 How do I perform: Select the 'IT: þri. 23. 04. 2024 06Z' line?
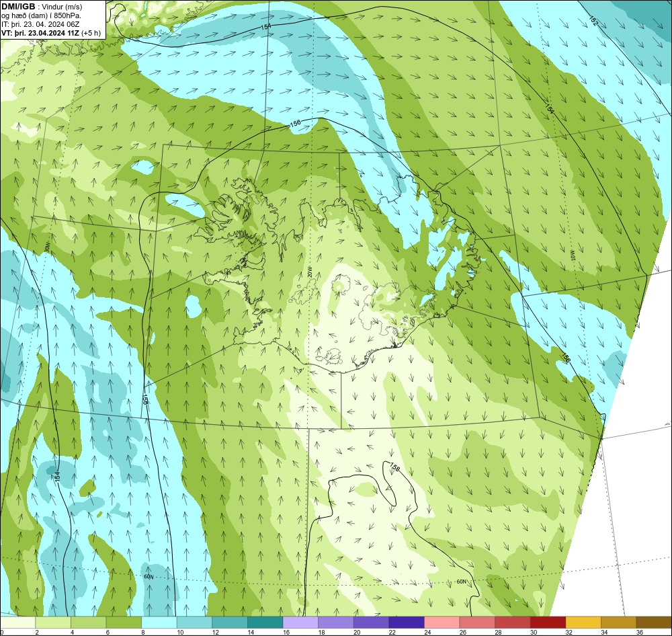(40, 24)
